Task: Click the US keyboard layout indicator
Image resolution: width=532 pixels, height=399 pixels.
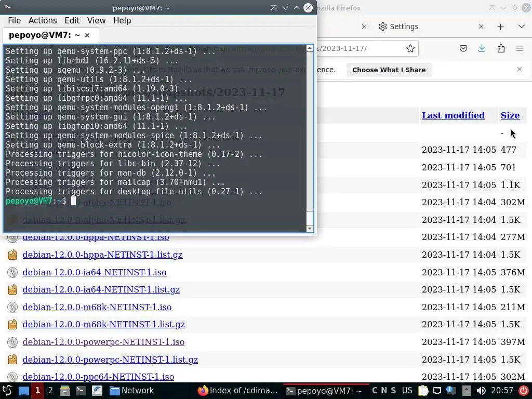Action: tap(407, 391)
